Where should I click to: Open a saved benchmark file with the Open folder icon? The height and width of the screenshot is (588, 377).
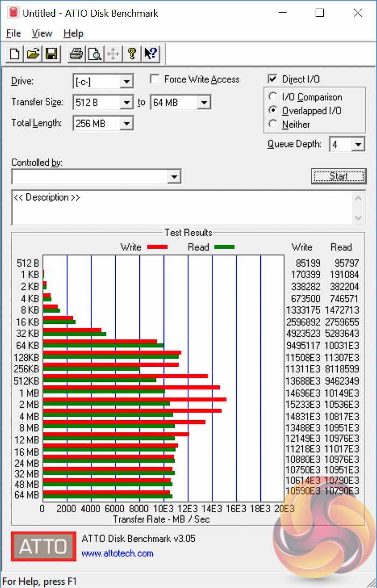[x=33, y=54]
